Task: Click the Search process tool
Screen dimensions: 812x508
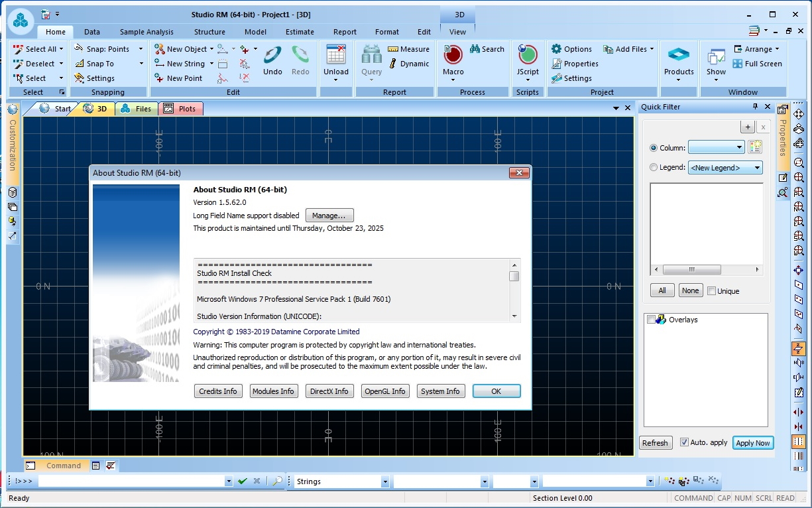Action: 487,49
